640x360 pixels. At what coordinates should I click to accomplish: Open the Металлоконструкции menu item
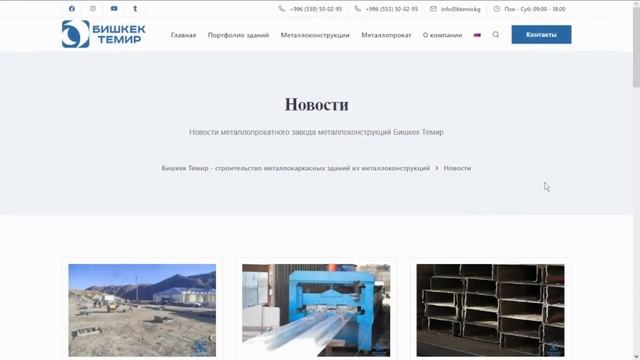click(315, 35)
